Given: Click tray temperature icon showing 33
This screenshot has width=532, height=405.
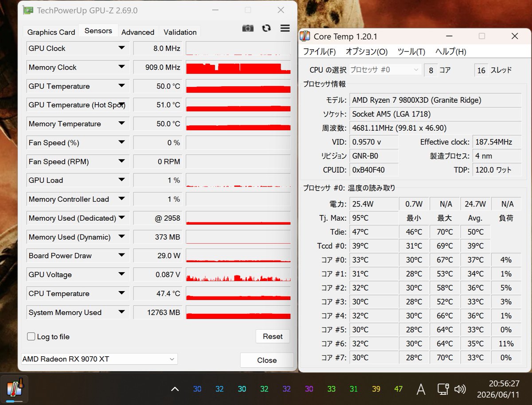Looking at the screenshot, I should pos(331,389).
